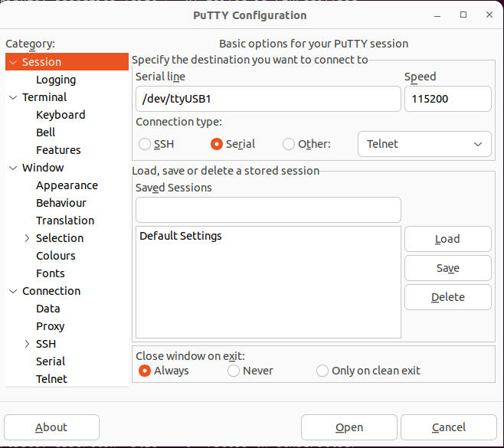The image size is (504, 448).
Task: Open the Logging settings category
Action: pos(56,80)
